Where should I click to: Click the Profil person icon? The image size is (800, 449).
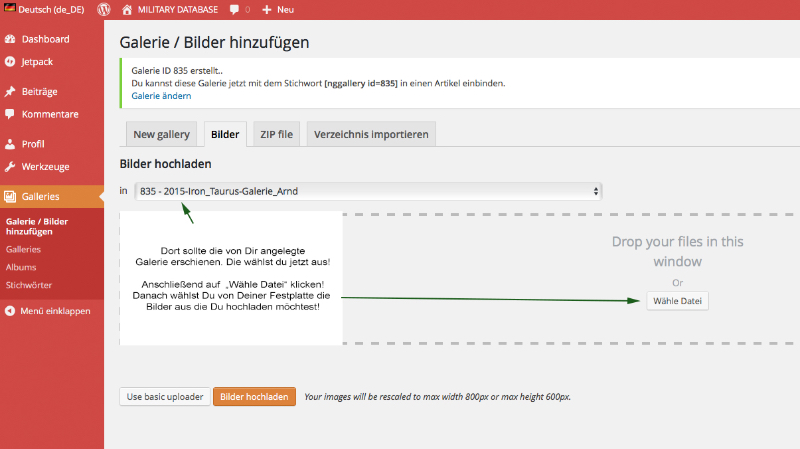point(10,144)
